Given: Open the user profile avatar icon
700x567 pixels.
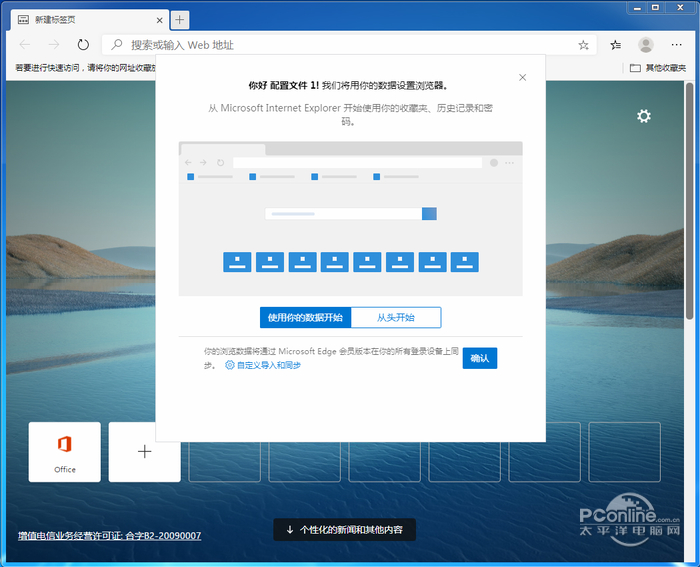Looking at the screenshot, I should 646,45.
